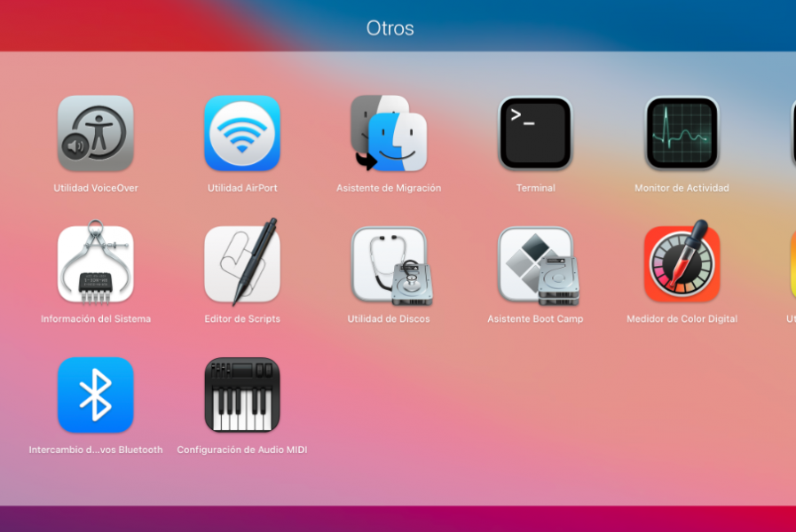
Task: Click the 'Otros' folder title
Action: point(390,28)
